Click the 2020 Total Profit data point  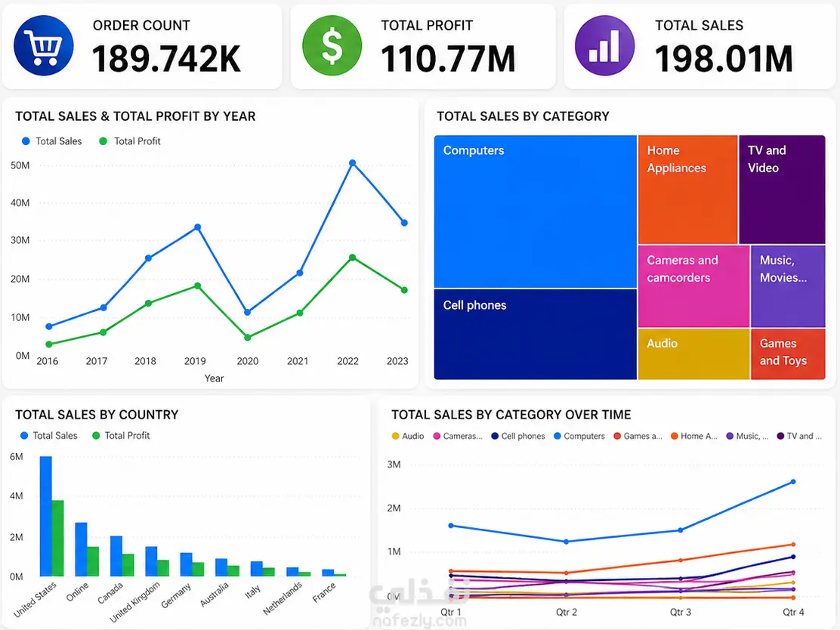coord(248,338)
